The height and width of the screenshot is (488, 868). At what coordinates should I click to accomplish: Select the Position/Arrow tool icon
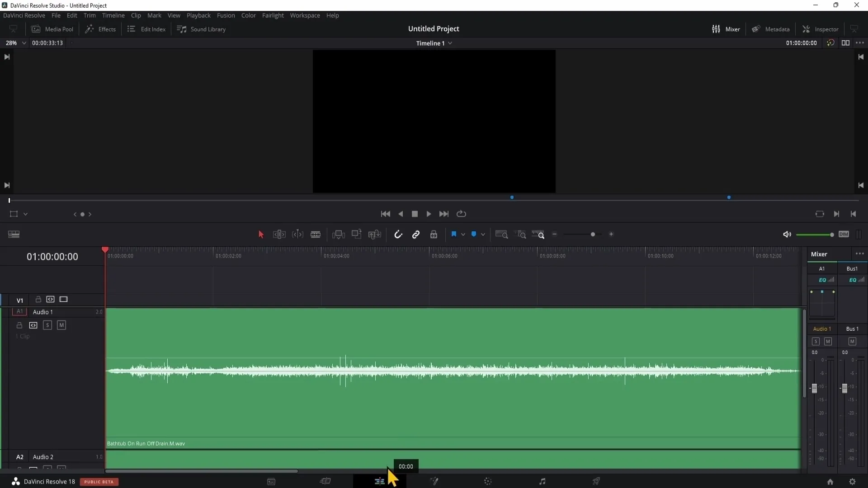260,234
